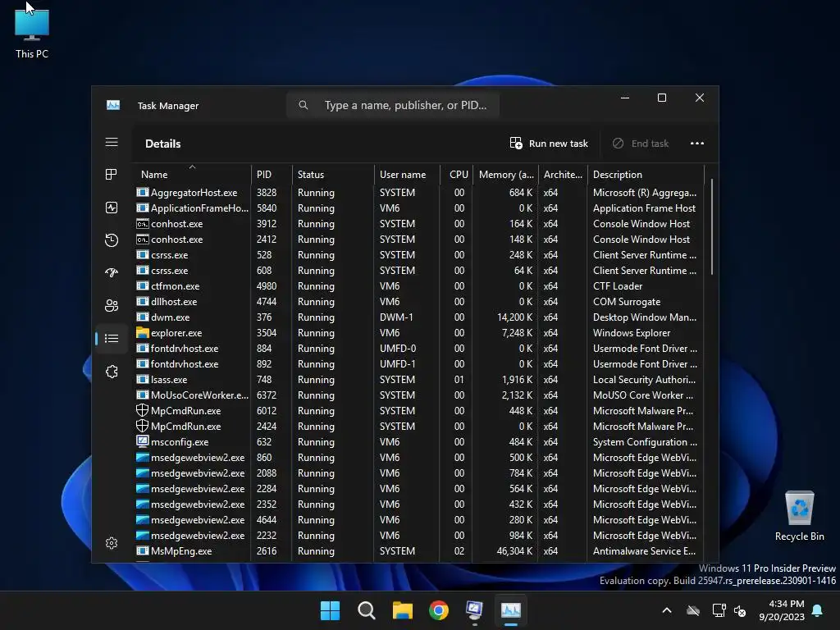Click the 46,304 K memory value
This screenshot has width=840, height=630.
514,550
